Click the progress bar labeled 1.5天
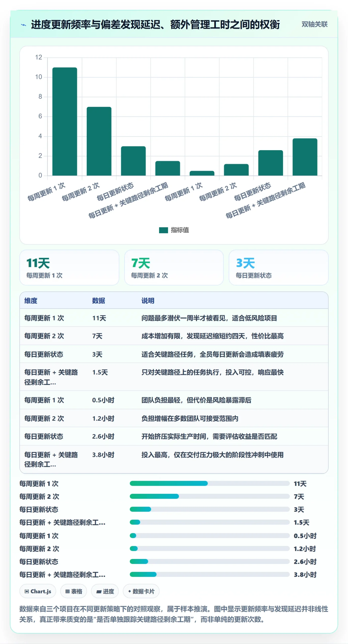This screenshot has height=644, width=348. [210, 522]
